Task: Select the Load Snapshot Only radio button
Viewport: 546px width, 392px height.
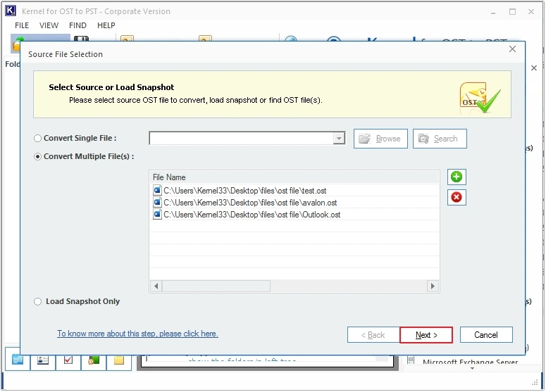Action: 37,301
